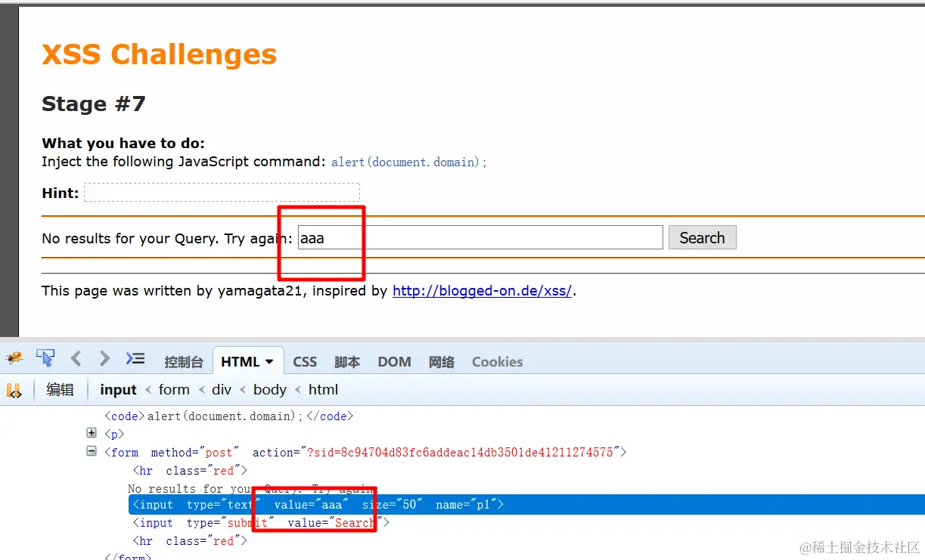Select the input type="submit" line
Screen dimensions: 925x560
click(260, 523)
